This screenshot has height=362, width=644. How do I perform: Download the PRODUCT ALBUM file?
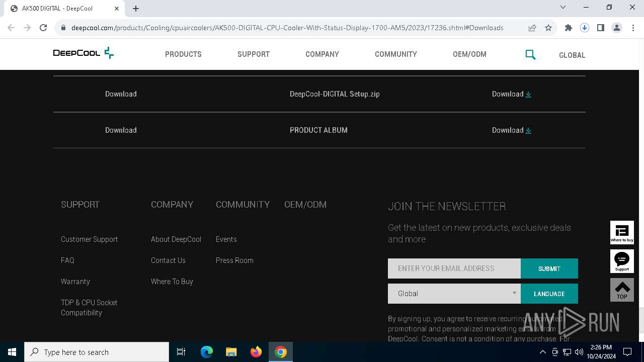512,130
